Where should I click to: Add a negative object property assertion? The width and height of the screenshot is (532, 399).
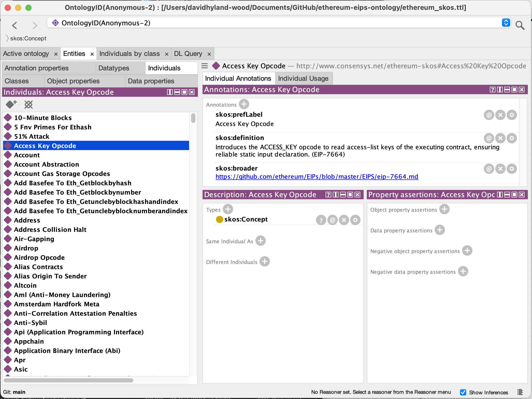click(x=467, y=251)
